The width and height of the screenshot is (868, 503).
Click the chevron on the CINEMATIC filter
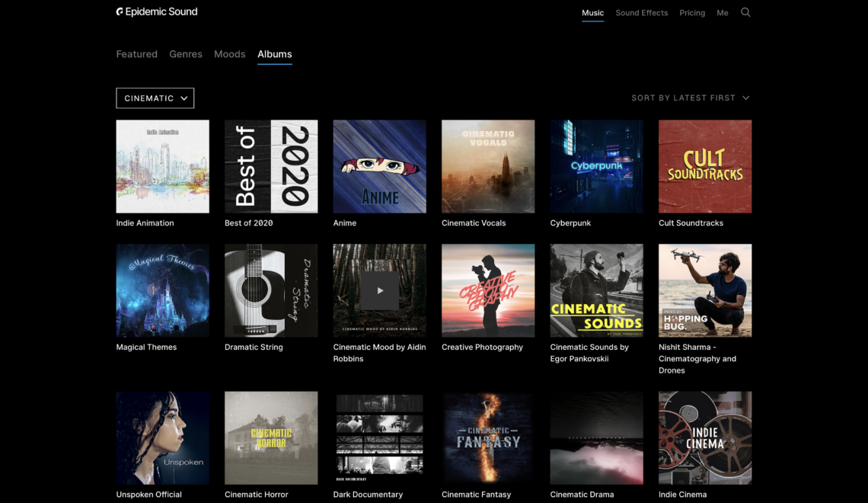183,98
